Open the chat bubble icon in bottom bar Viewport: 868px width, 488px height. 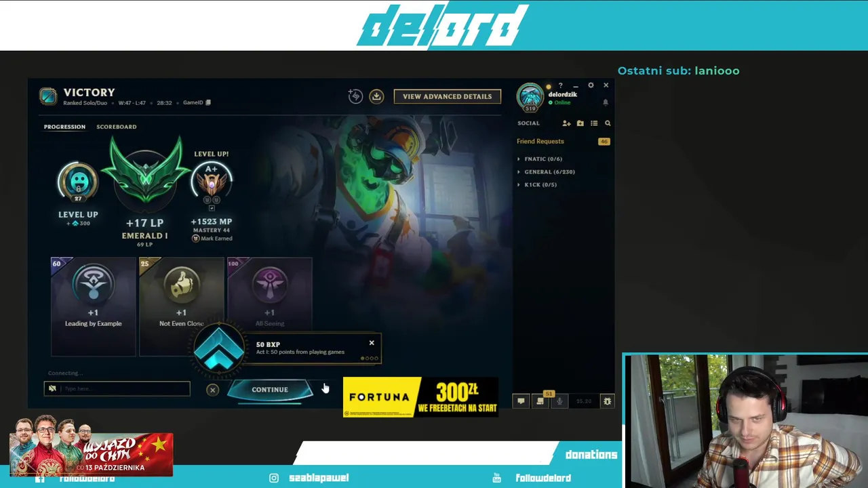point(521,401)
